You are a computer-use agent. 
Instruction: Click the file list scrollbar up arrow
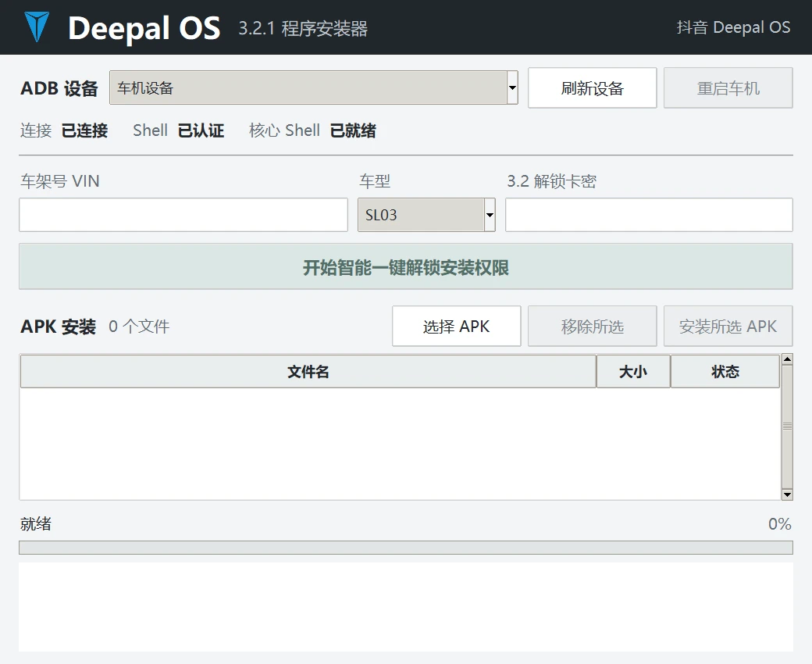787,359
